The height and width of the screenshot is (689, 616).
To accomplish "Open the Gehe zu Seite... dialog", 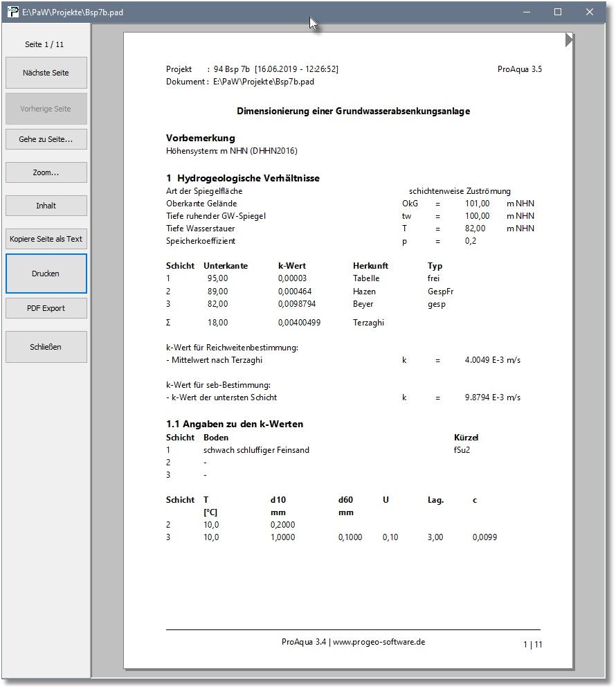I will (46, 139).
